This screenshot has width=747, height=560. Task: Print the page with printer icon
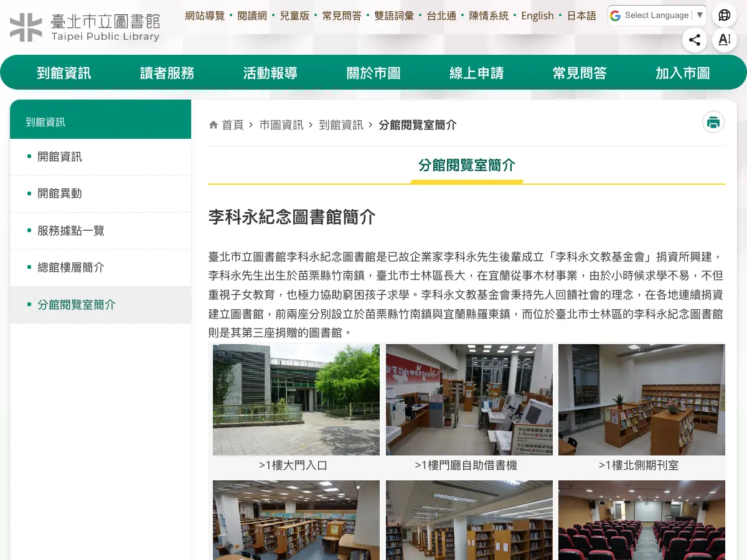click(x=713, y=122)
